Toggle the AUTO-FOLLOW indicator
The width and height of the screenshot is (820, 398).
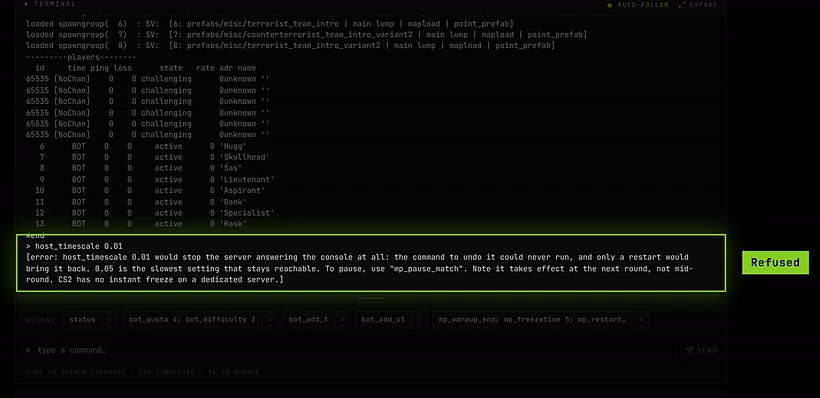pos(637,5)
